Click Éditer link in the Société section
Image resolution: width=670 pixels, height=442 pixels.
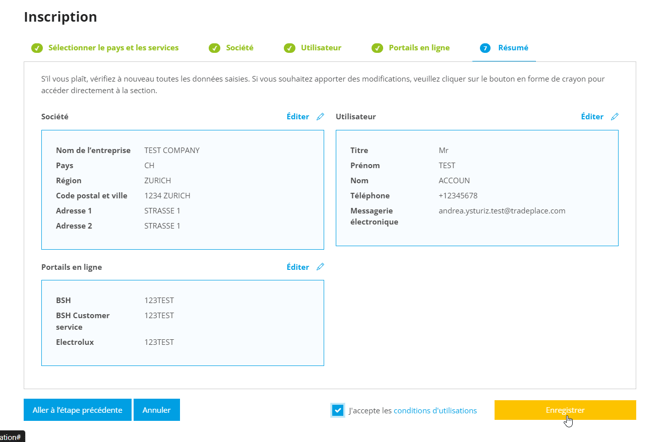coord(297,117)
